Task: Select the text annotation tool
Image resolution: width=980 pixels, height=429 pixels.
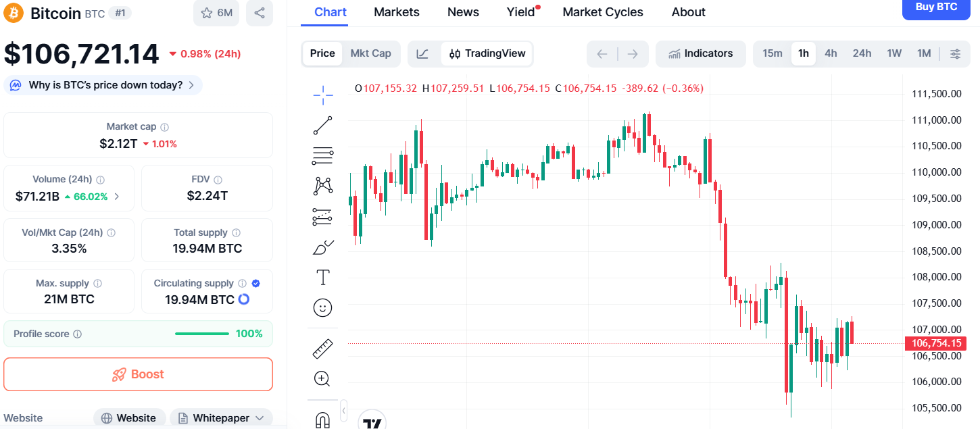Action: pos(322,277)
